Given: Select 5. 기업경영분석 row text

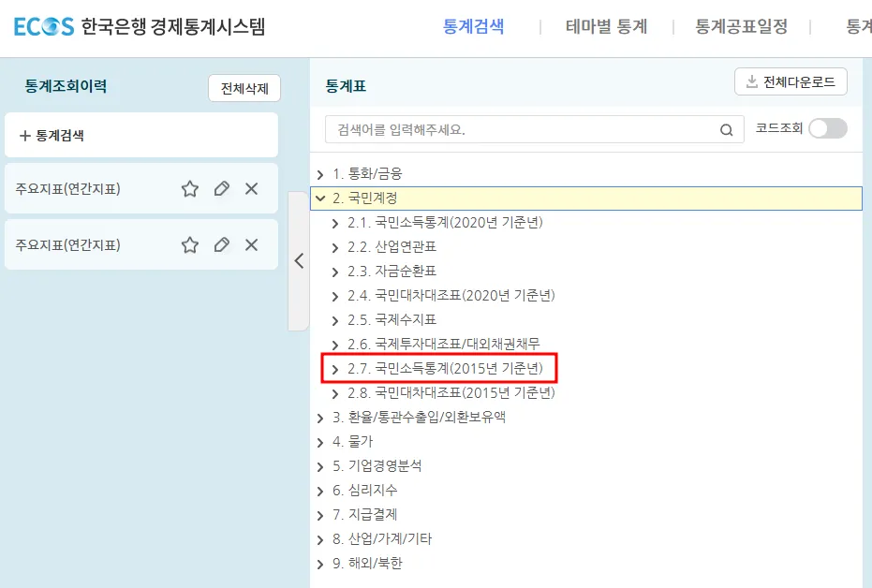Looking at the screenshot, I should tap(377, 465).
